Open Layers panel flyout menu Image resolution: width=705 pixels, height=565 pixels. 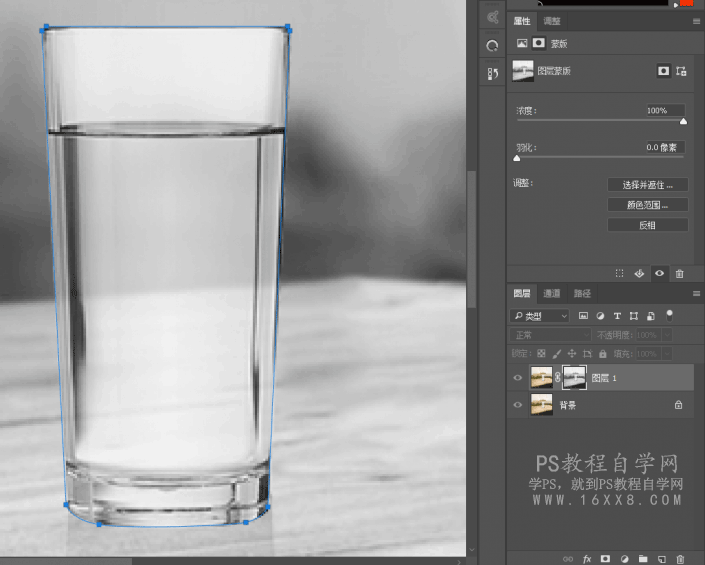click(x=696, y=294)
